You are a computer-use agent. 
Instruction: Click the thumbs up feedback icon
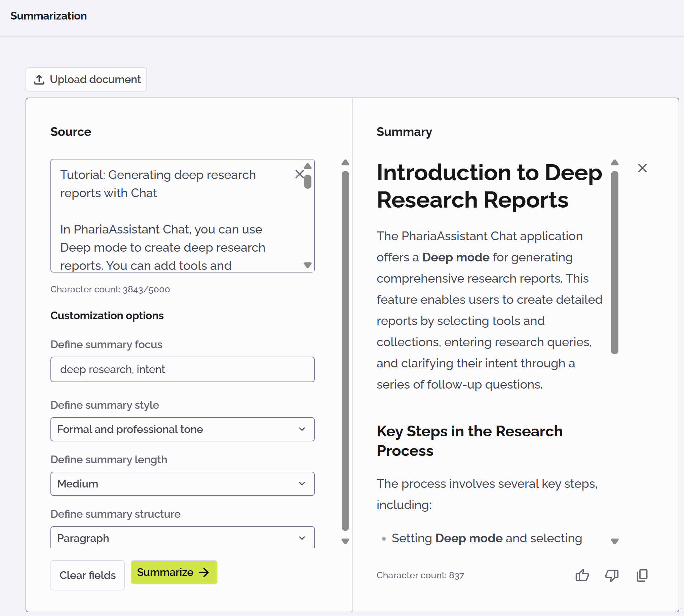582,575
